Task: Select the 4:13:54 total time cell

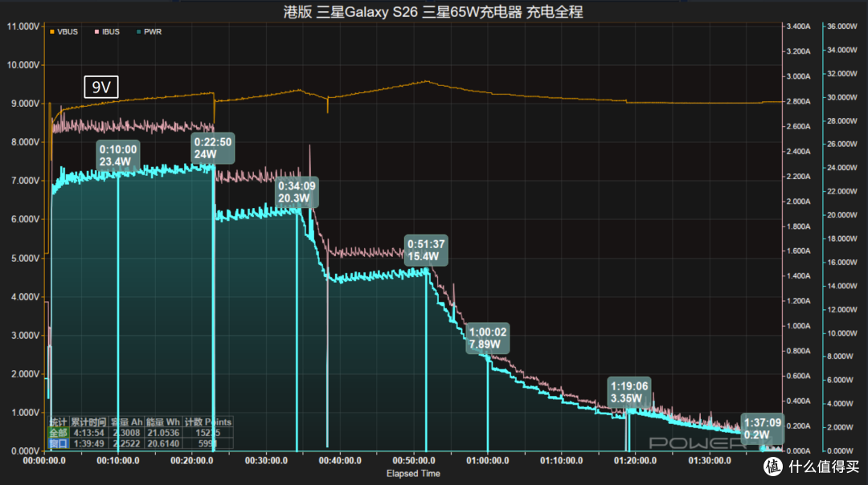Action: pos(88,433)
